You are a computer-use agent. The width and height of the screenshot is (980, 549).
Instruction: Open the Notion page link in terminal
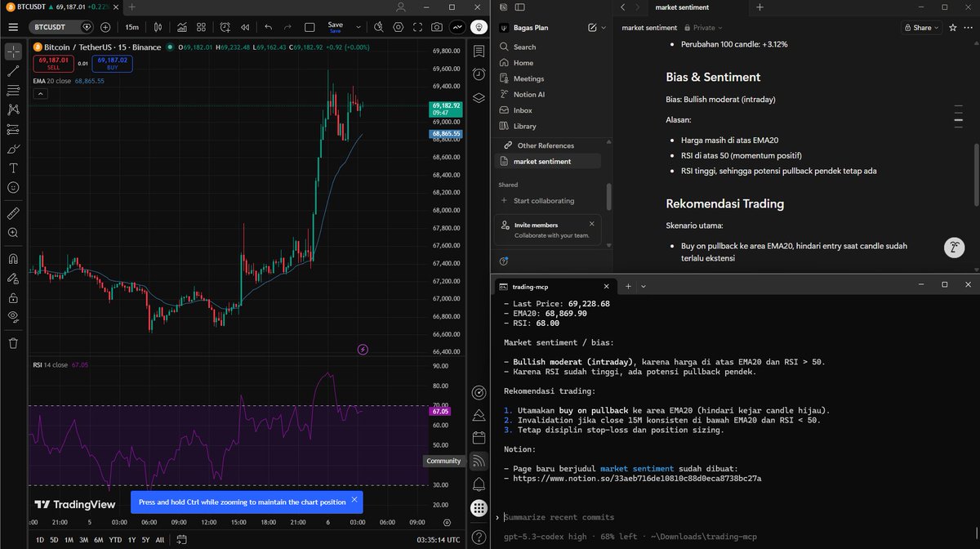(x=638, y=478)
